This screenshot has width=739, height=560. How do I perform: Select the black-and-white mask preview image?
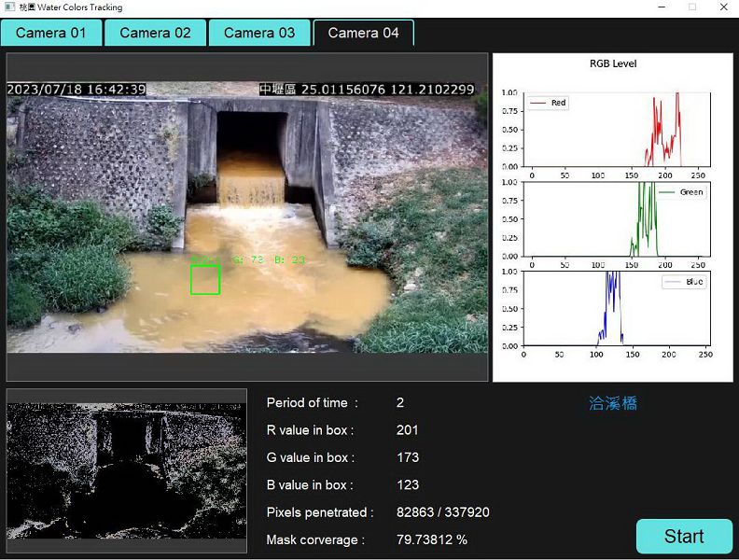pos(127,470)
